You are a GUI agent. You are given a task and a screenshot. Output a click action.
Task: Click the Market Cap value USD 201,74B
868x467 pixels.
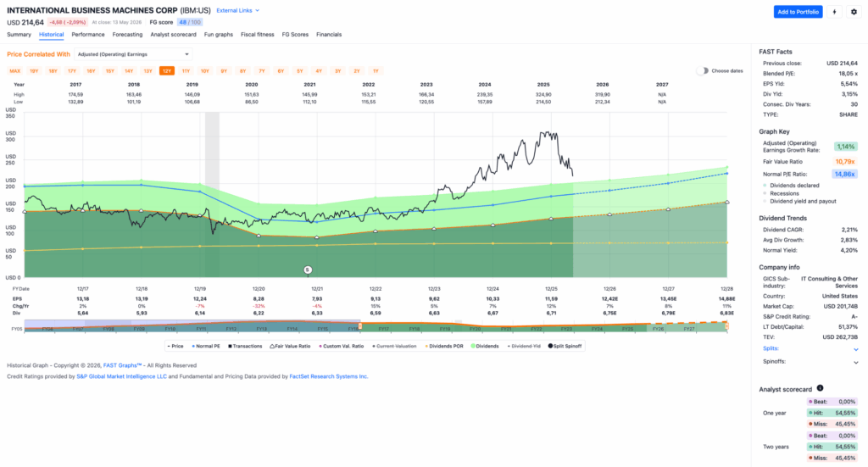pyautogui.click(x=840, y=306)
